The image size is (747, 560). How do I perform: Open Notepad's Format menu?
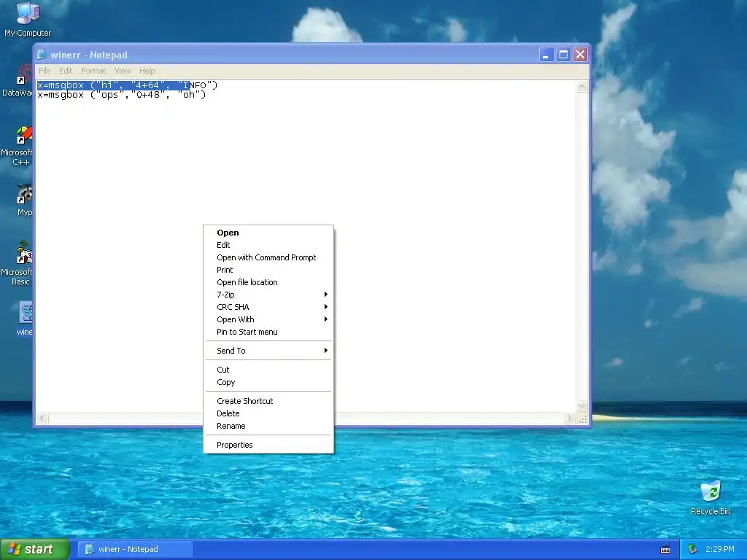tap(93, 71)
